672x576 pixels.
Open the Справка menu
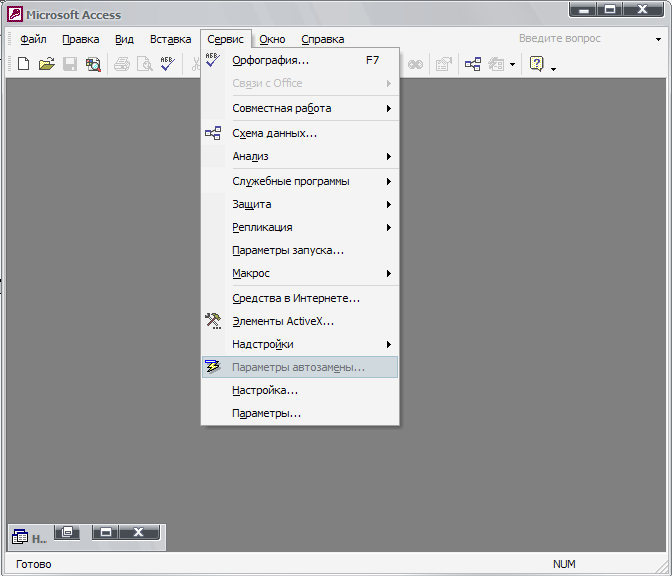point(322,39)
